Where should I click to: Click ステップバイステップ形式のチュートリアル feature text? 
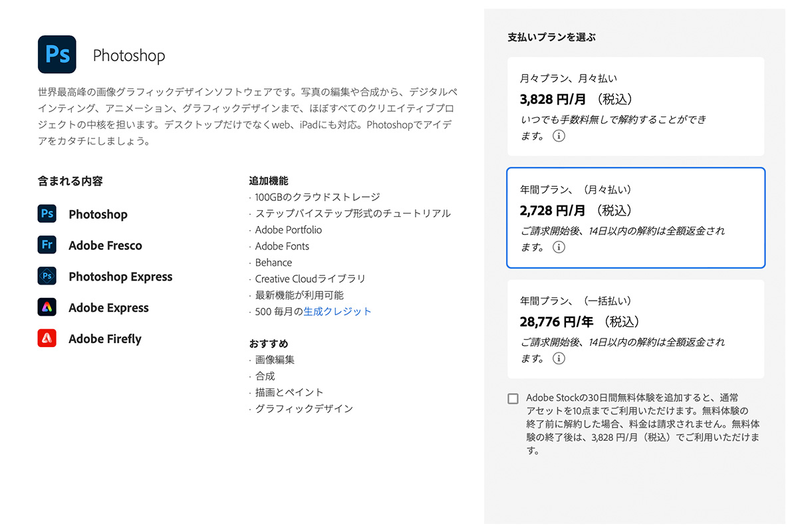(352, 213)
